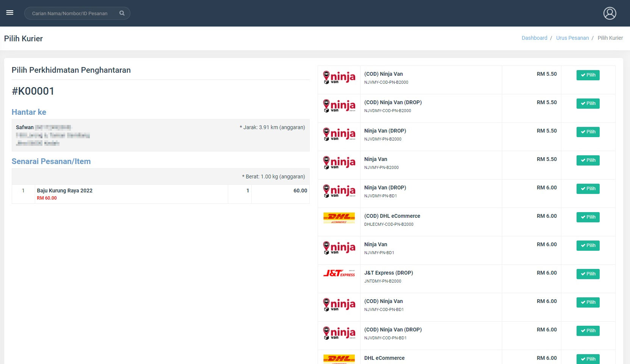Viewport: 630px width, 364px height.
Task: Click Pilih for J&T Express (DROP)
Action: [588, 274]
